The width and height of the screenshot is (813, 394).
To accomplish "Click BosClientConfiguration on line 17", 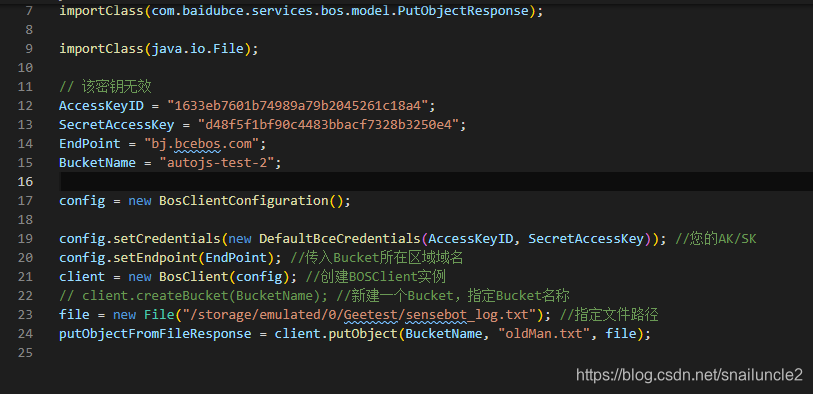I will tap(244, 201).
